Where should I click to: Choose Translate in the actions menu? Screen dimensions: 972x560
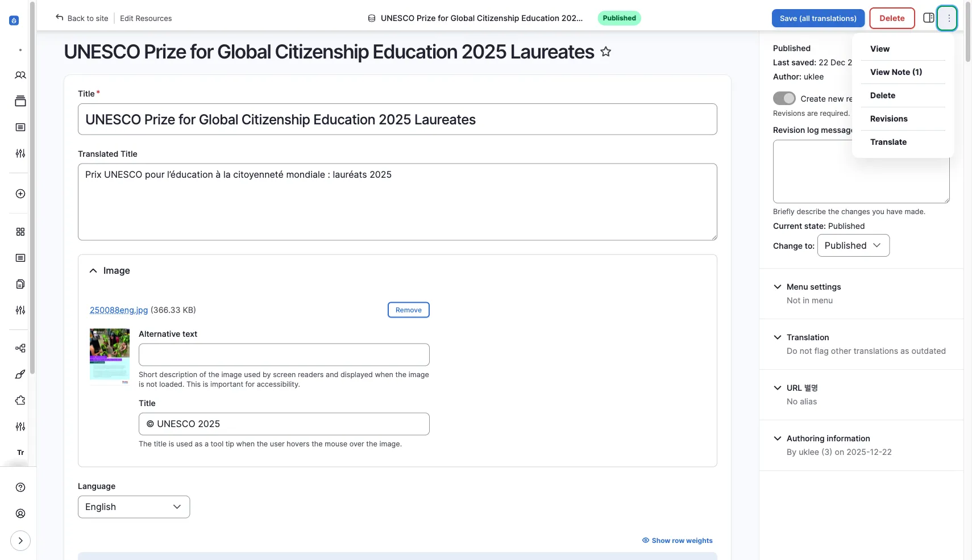pyautogui.click(x=888, y=142)
